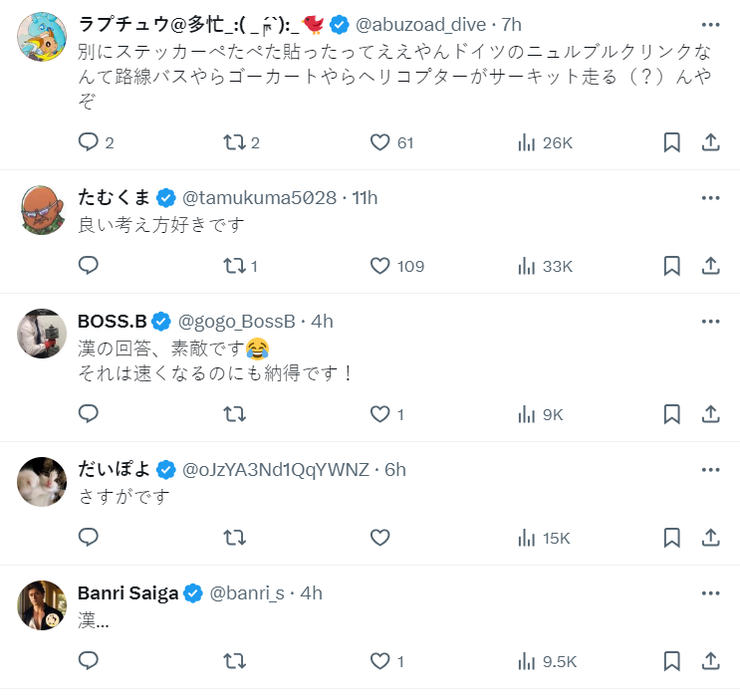740x700 pixels.
Task: Click the tamukuma5028 profile avatar
Action: 42,209
